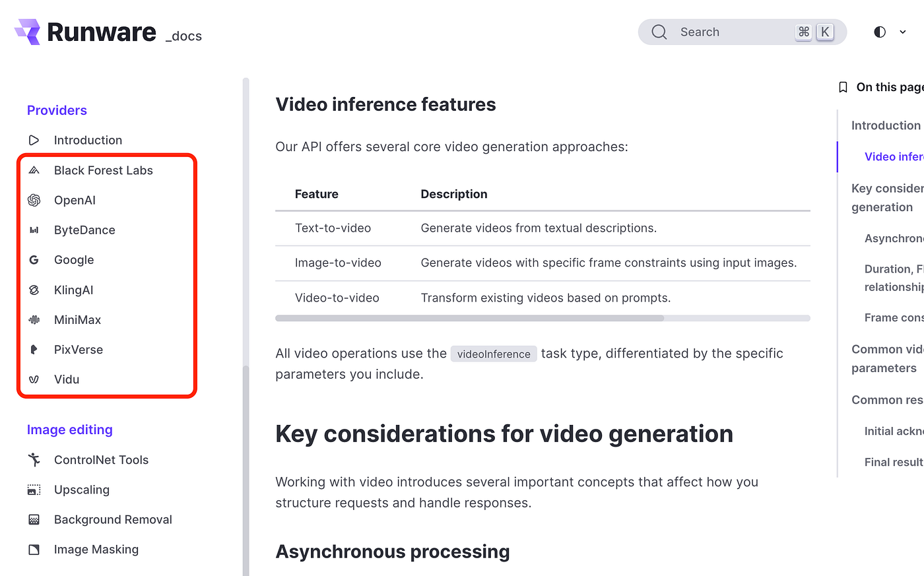
Task: Open the Providers Introduction play icon
Action: click(34, 140)
